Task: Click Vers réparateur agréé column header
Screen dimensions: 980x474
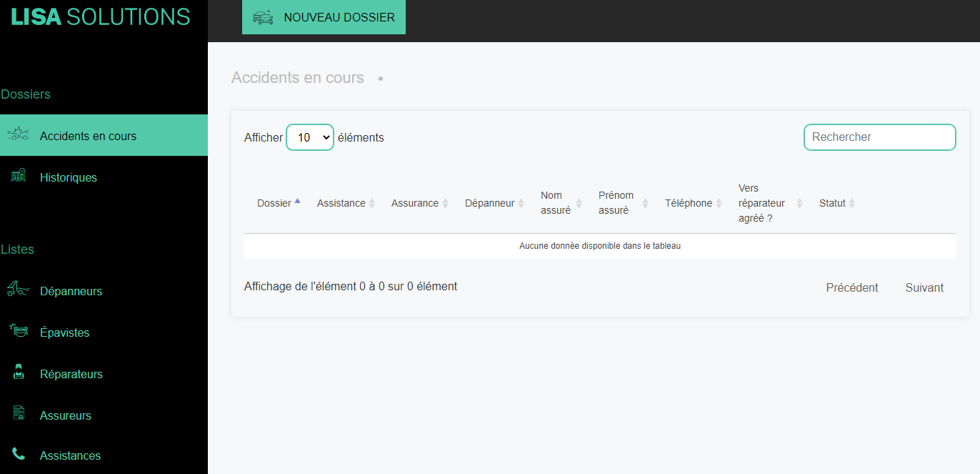Action: [x=762, y=203]
